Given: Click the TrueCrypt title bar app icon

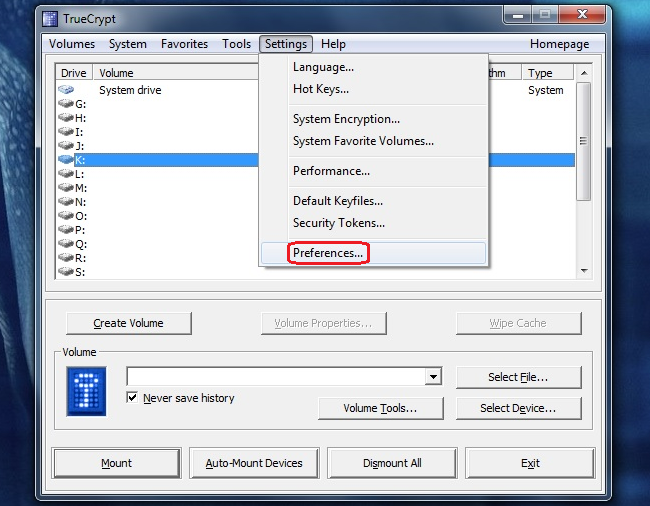Looking at the screenshot, I should tap(50, 19).
